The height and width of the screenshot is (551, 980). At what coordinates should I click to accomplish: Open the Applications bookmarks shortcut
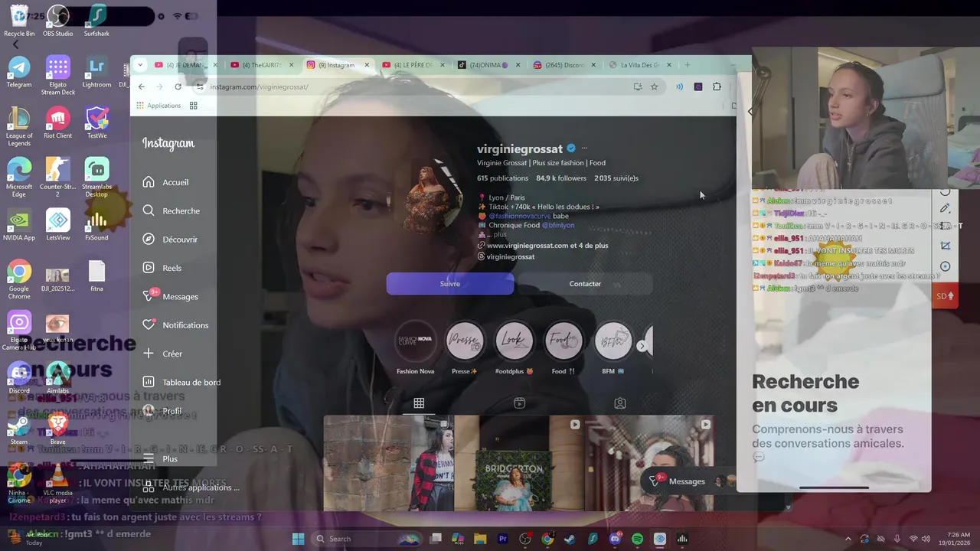click(158, 106)
